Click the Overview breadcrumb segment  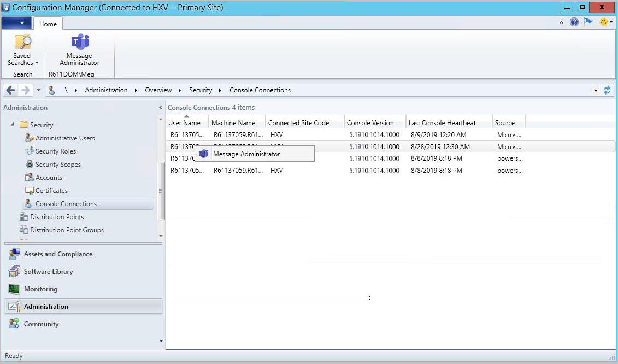[x=158, y=90]
